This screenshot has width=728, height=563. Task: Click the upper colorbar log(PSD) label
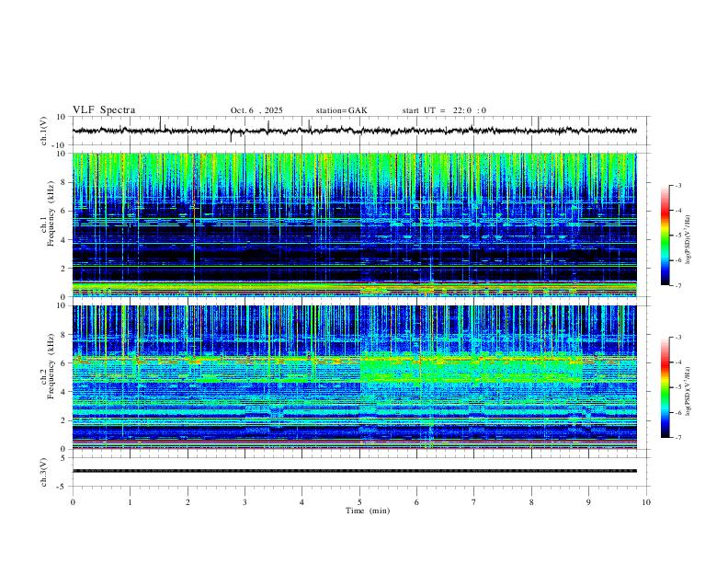[688, 240]
